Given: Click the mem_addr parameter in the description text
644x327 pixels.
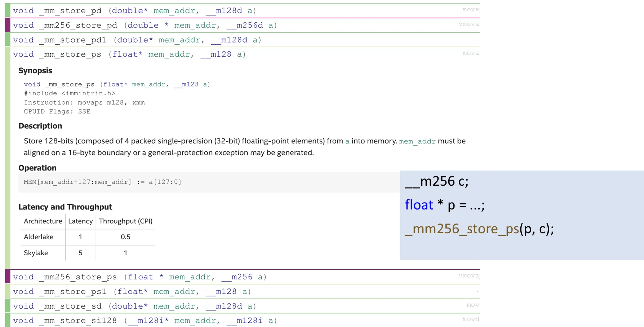Looking at the screenshot, I should point(417,141).
